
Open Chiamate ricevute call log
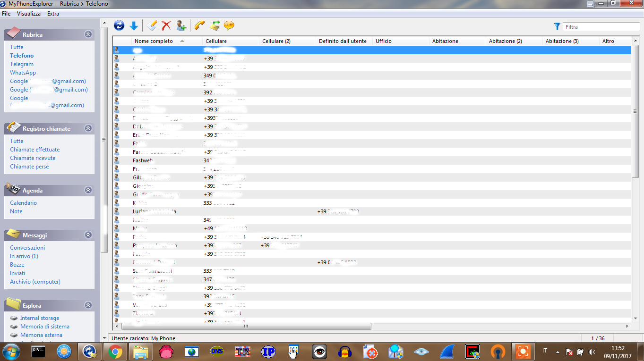(33, 158)
